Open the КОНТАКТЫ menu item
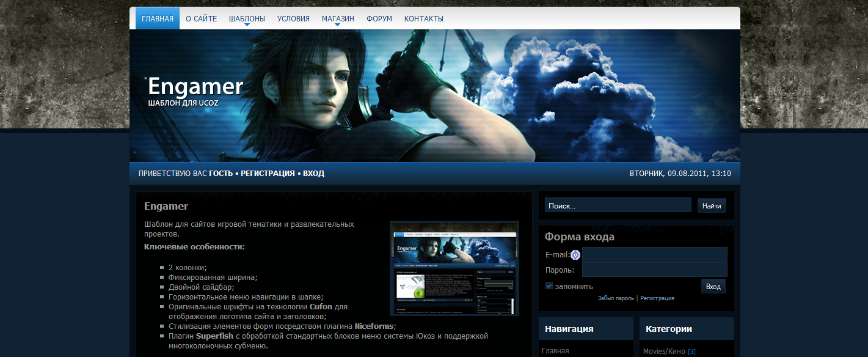Image resolution: width=868 pixels, height=357 pixels. click(x=424, y=19)
